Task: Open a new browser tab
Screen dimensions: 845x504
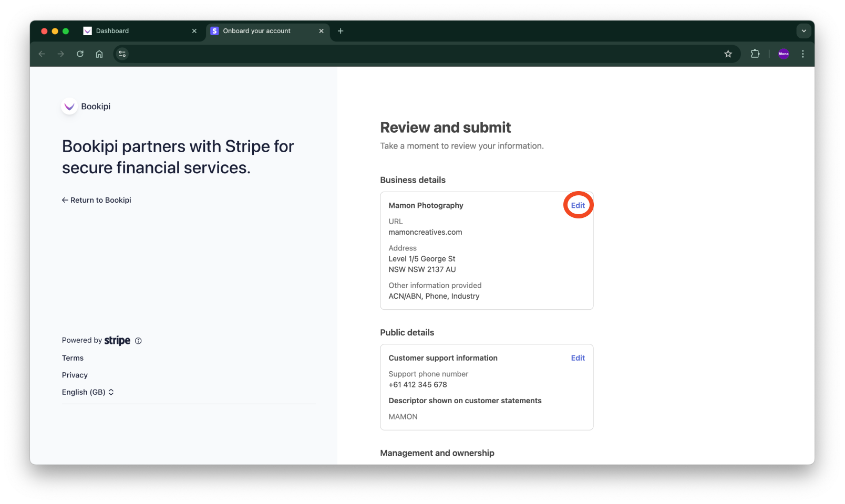Action: click(x=341, y=31)
